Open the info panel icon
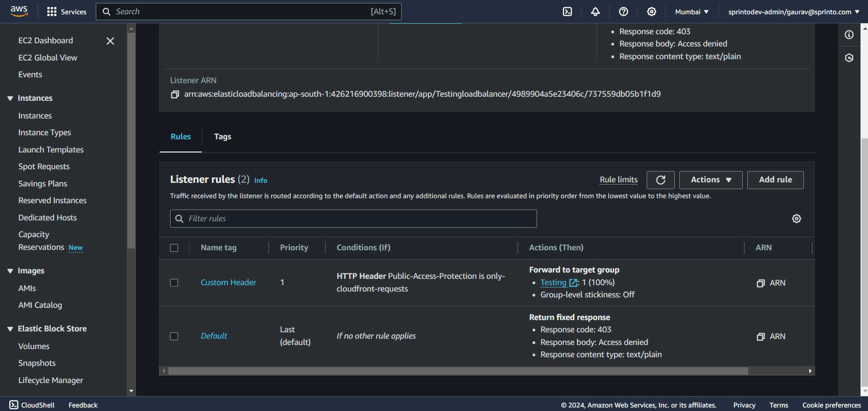 849,35
